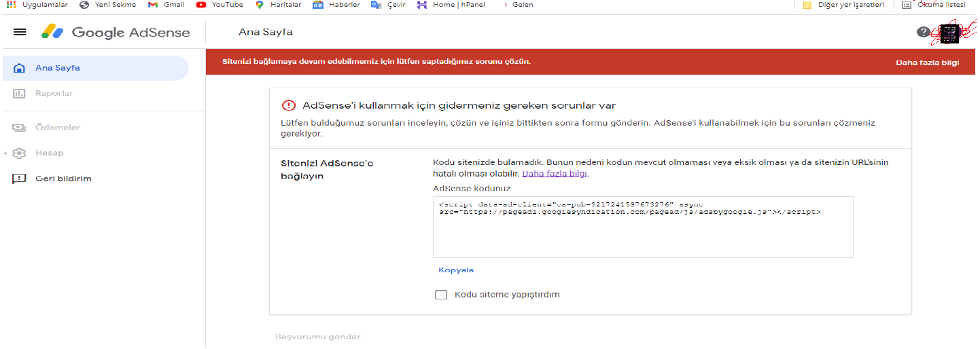The width and height of the screenshot is (980, 349).
Task: Click the Ana Sayfa page title
Action: (266, 32)
